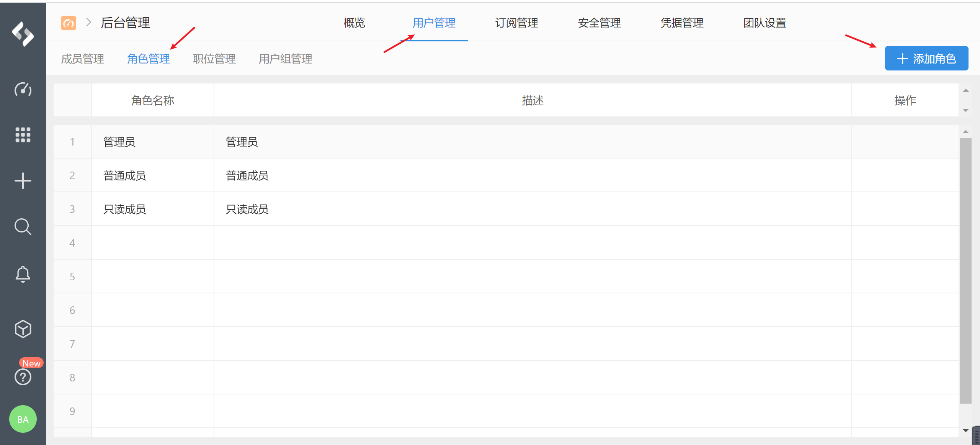The image size is (980, 445).
Task: Open the 用户组管理 sub-tab
Action: click(x=286, y=59)
